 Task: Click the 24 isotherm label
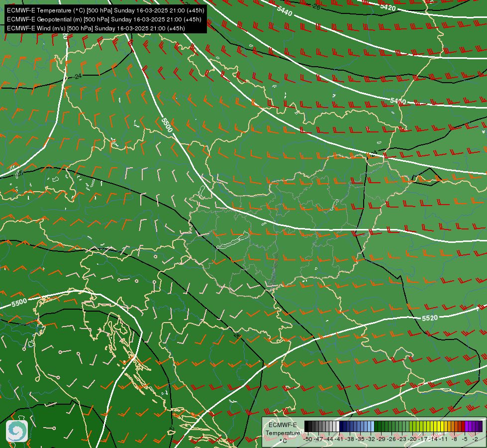78,76
